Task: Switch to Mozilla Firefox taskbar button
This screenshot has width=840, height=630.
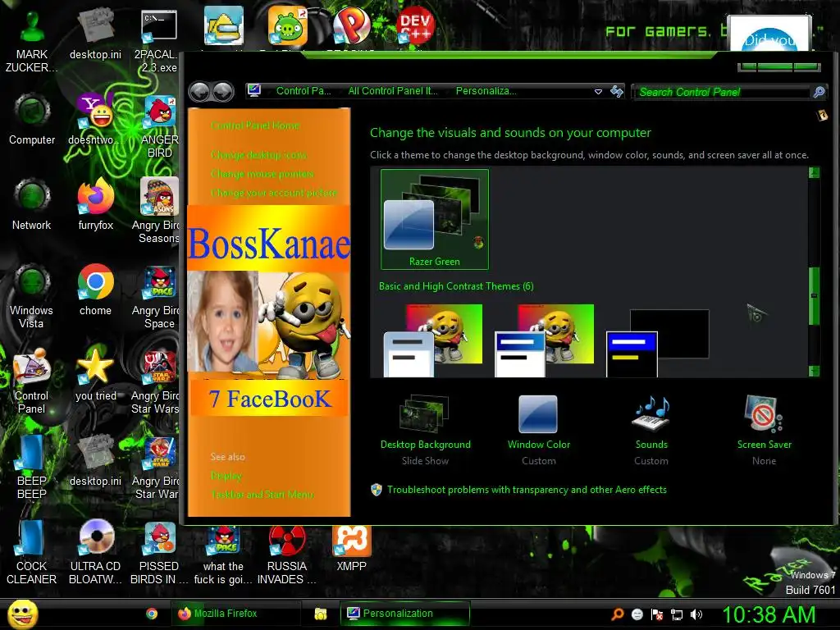Action: coord(235,614)
